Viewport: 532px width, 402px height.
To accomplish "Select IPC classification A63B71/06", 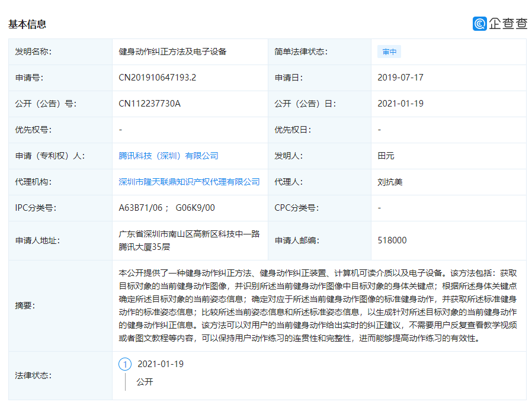I will point(140,208).
